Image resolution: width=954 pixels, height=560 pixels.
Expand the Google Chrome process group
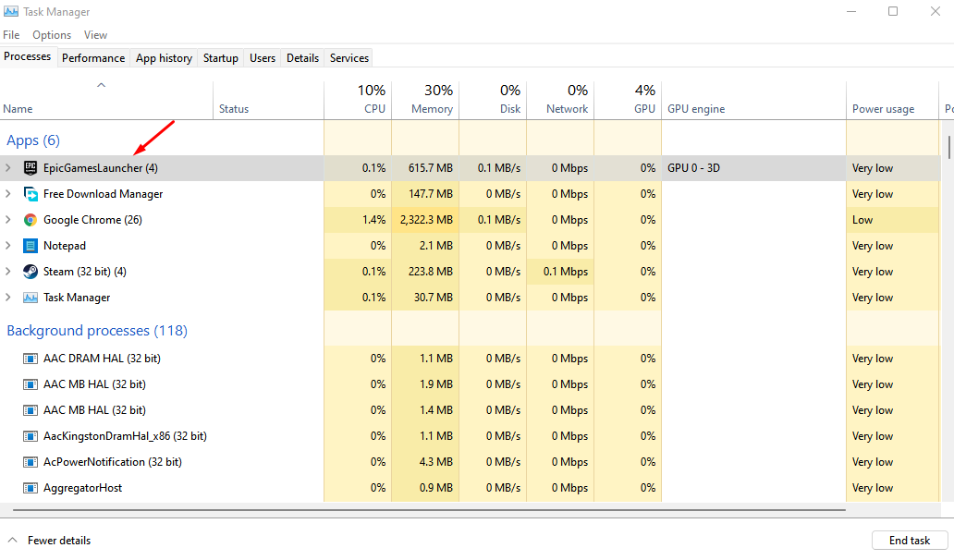pyautogui.click(x=8, y=220)
